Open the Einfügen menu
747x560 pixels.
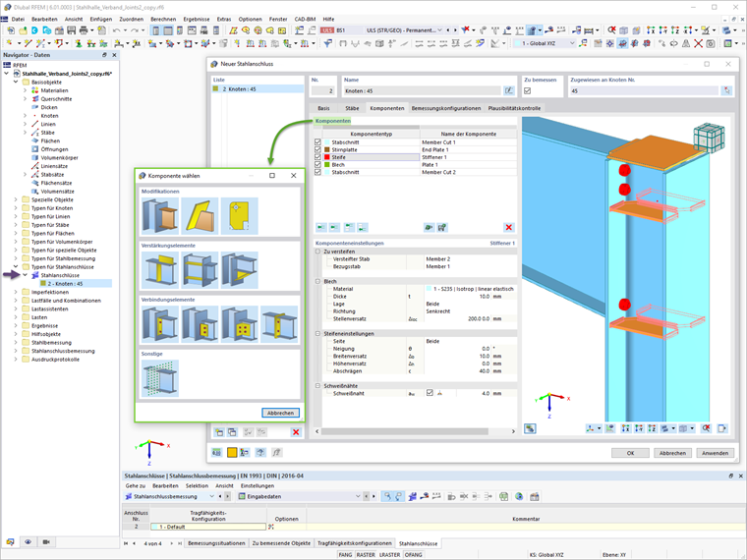point(101,19)
